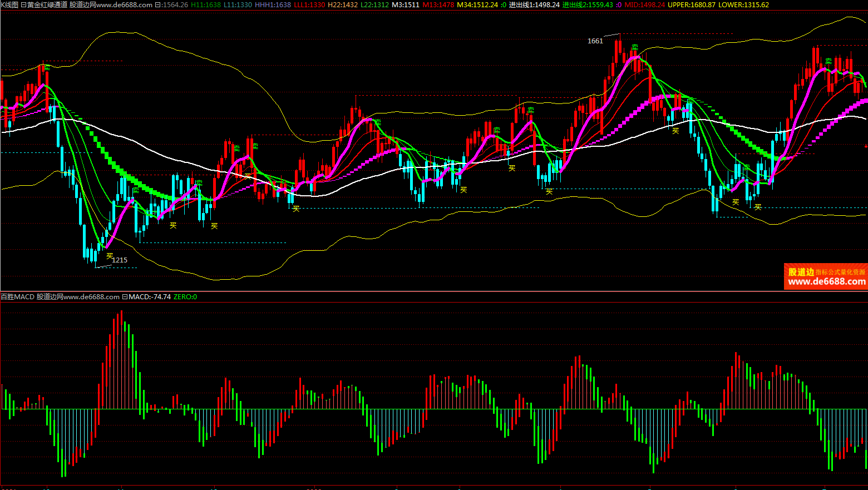The image size is (868, 490).
Task: Click the H11:1638 value in header
Action: [206, 4]
